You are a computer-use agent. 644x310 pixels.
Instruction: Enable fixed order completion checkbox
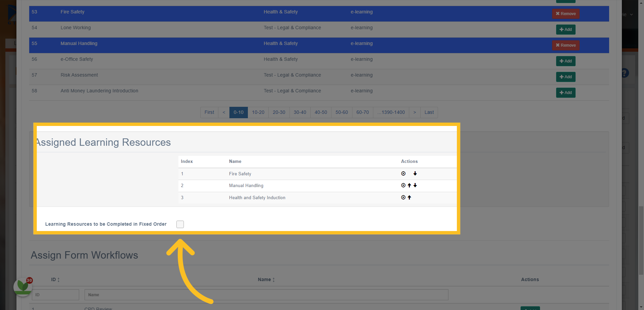pos(180,224)
